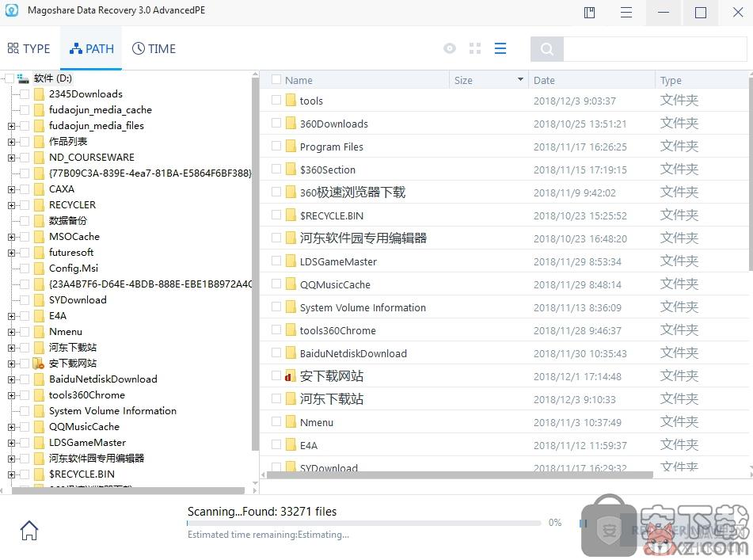This screenshot has width=753, height=560.
Task: Select the 360极速浏览器下载 folder row
Action: point(504,192)
